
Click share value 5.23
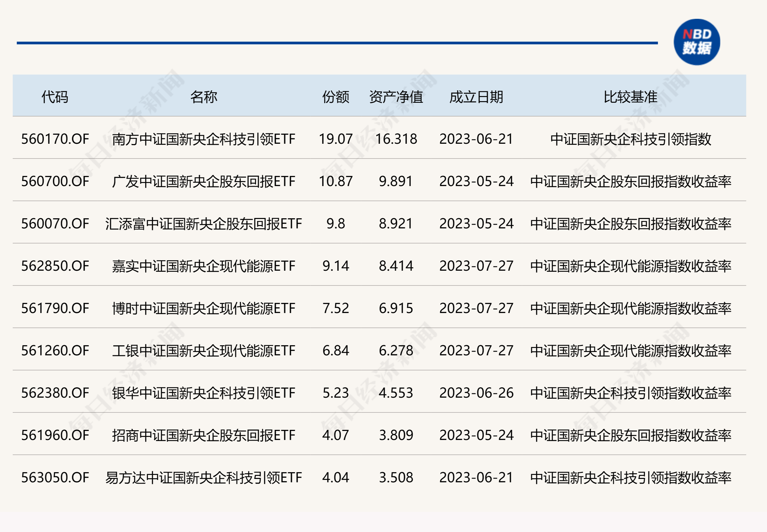click(x=336, y=393)
